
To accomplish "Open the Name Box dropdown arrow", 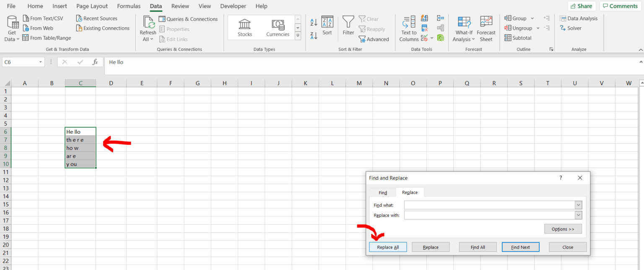I will click(40, 62).
